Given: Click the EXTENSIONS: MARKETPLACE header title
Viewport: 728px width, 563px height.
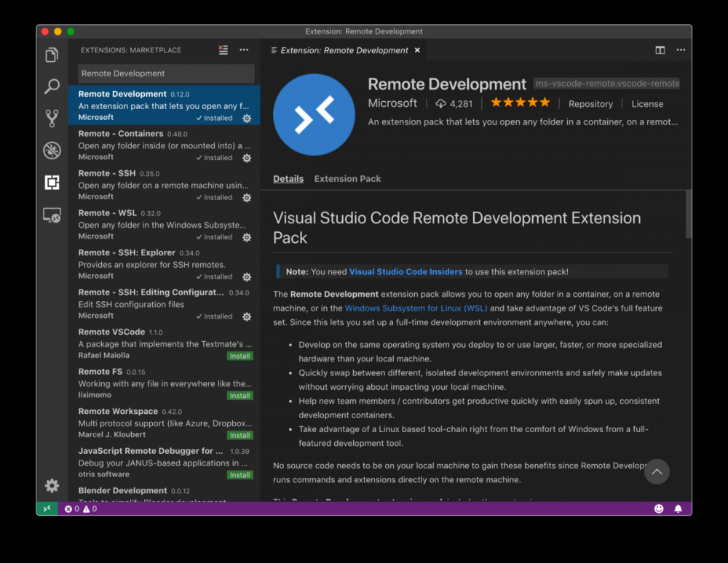Looking at the screenshot, I should click(x=131, y=50).
